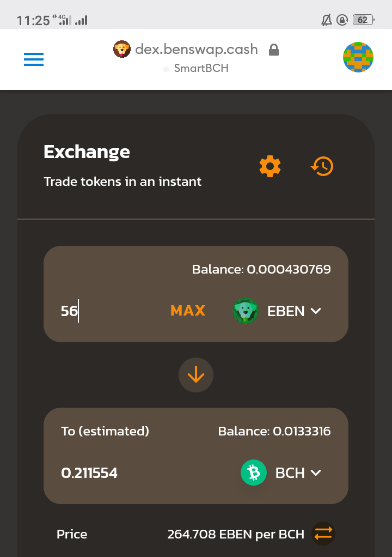Open the hamburger menu

(34, 59)
